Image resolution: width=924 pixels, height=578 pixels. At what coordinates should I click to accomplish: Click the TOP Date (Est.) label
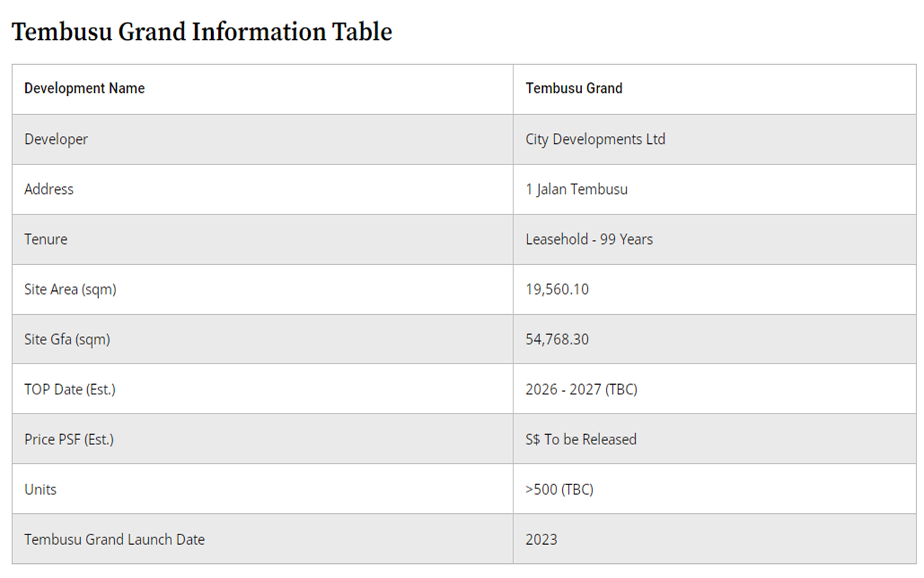point(69,390)
